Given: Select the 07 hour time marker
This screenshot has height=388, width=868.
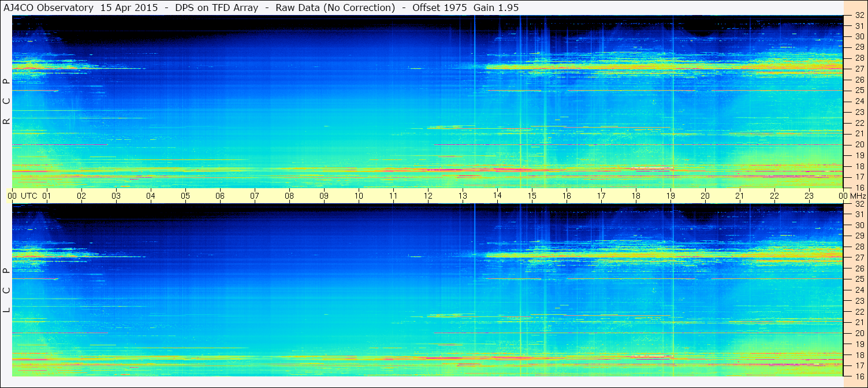Looking at the screenshot, I should pos(255,196).
